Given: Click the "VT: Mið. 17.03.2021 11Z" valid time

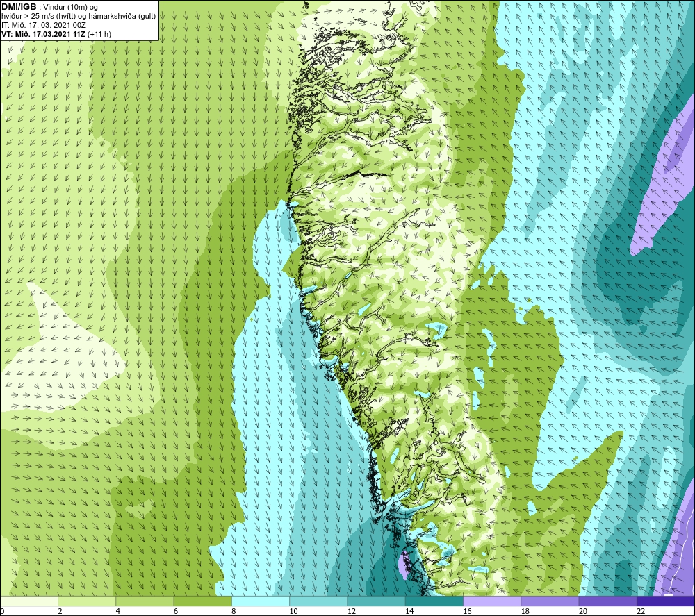Looking at the screenshot, I should pos(43,34).
